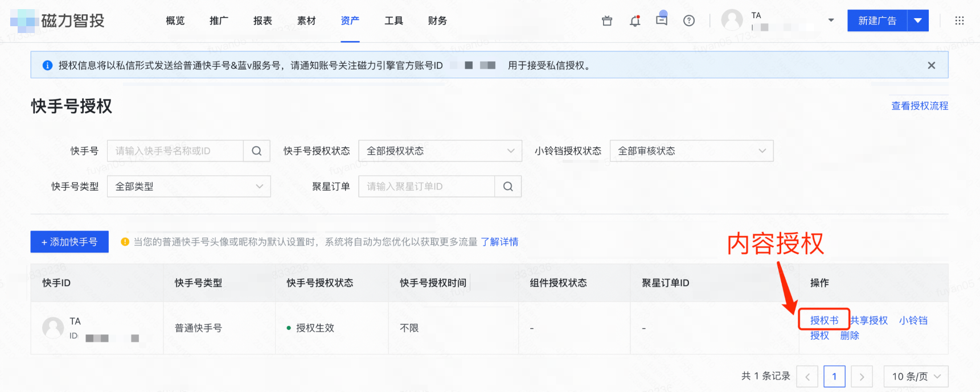The height and width of the screenshot is (392, 980).
Task: Focus the 聚星订单ID input field
Action: (x=427, y=186)
